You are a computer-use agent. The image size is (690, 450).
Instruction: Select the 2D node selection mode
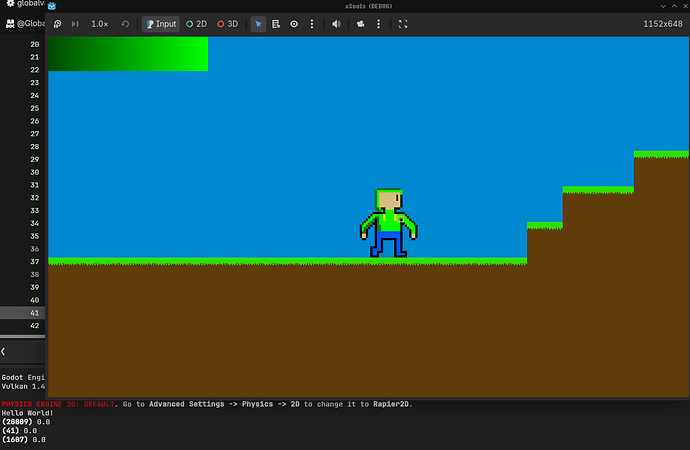(x=196, y=24)
